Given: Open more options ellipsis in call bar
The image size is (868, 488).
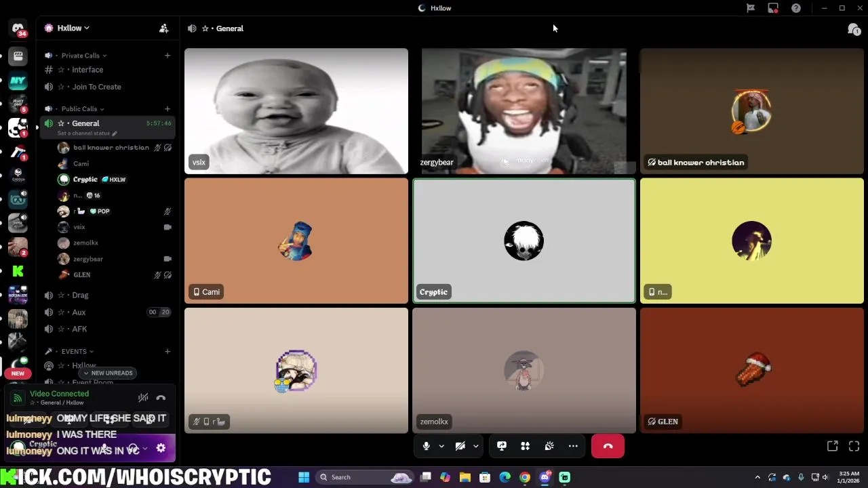Looking at the screenshot, I should (x=573, y=446).
